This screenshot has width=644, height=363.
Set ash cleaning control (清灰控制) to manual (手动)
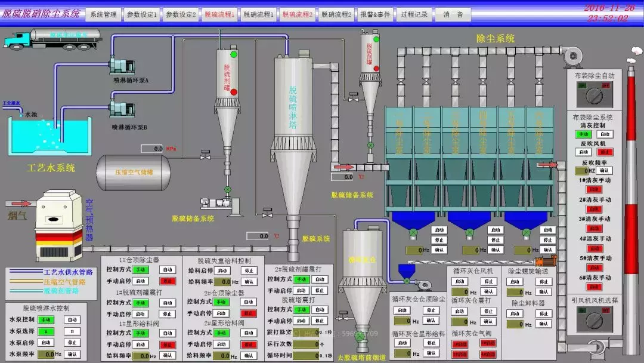click(x=583, y=134)
